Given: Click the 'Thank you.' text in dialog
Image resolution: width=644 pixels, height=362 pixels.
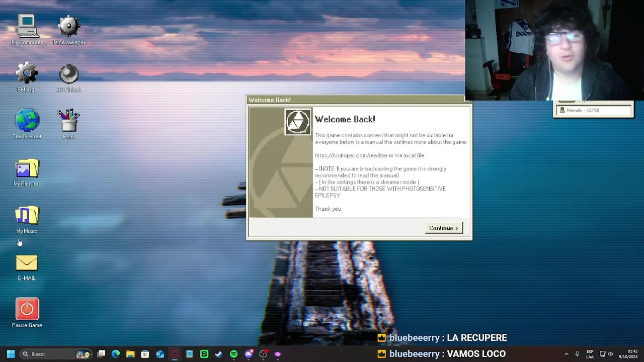Looking at the screenshot, I should (x=329, y=209).
